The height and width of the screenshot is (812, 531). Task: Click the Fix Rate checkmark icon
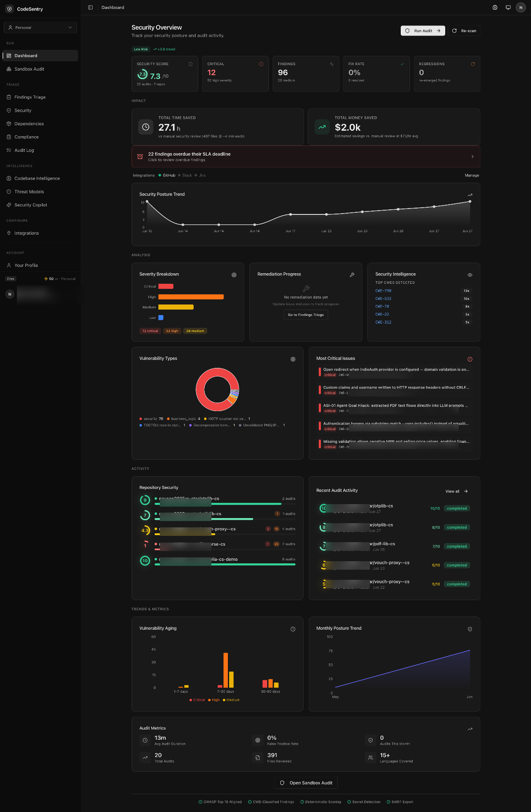pos(402,64)
